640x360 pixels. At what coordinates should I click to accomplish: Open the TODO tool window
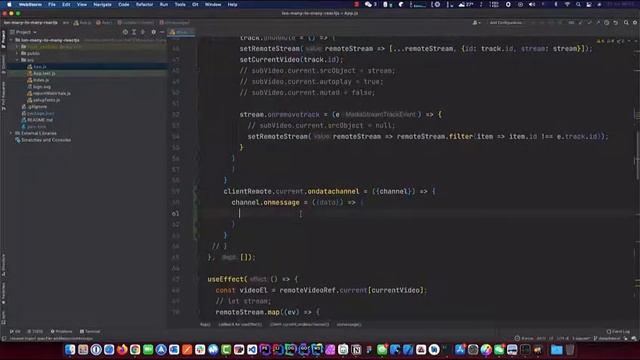tap(35, 331)
